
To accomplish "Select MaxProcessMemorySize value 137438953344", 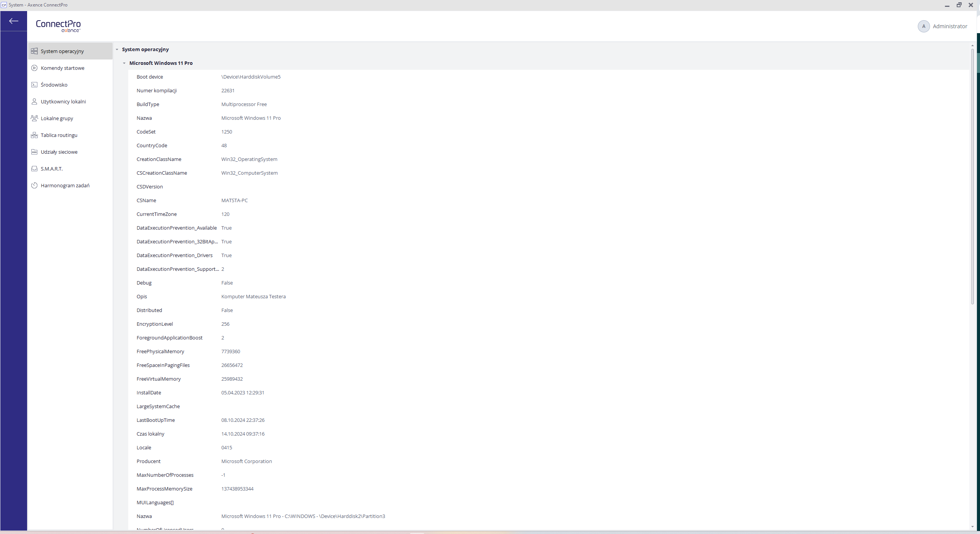I will (237, 489).
